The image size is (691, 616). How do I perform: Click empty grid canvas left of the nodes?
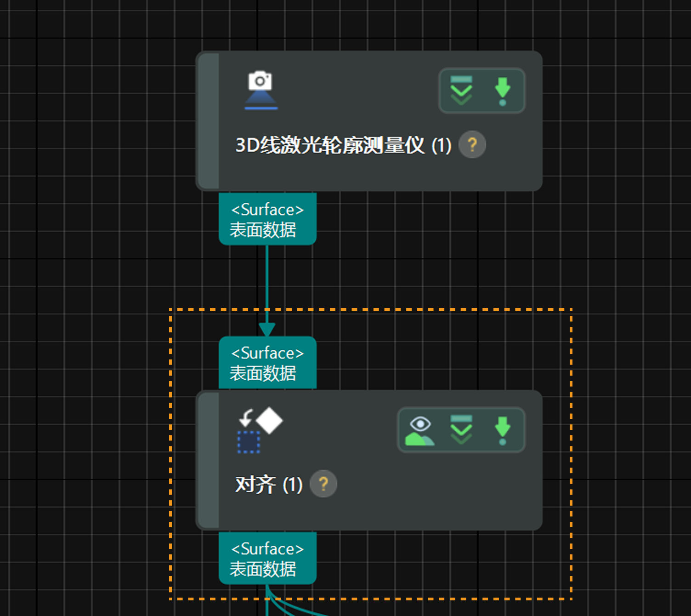coord(92,276)
